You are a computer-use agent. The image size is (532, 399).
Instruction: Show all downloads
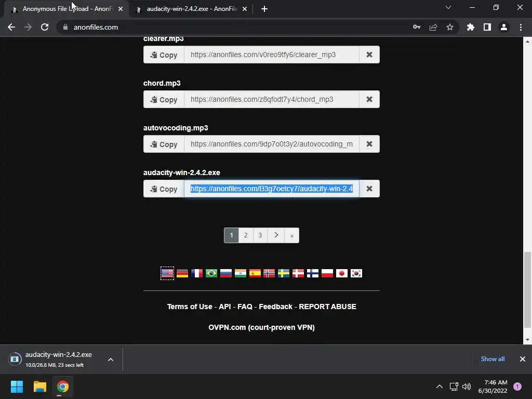tap(493, 359)
